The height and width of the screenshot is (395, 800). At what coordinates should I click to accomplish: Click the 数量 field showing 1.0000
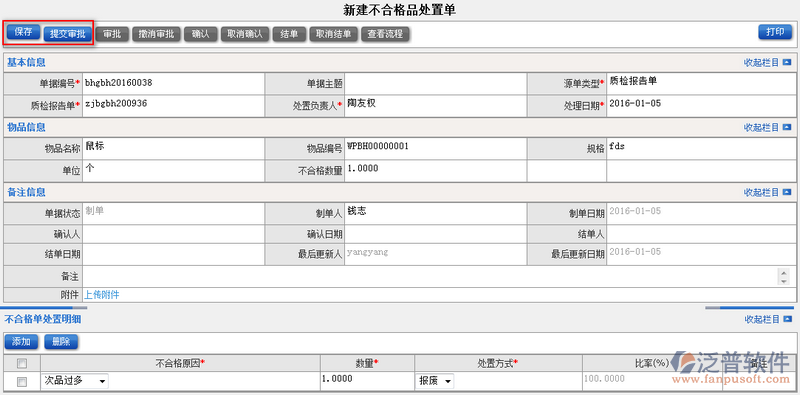pyautogui.click(x=367, y=381)
